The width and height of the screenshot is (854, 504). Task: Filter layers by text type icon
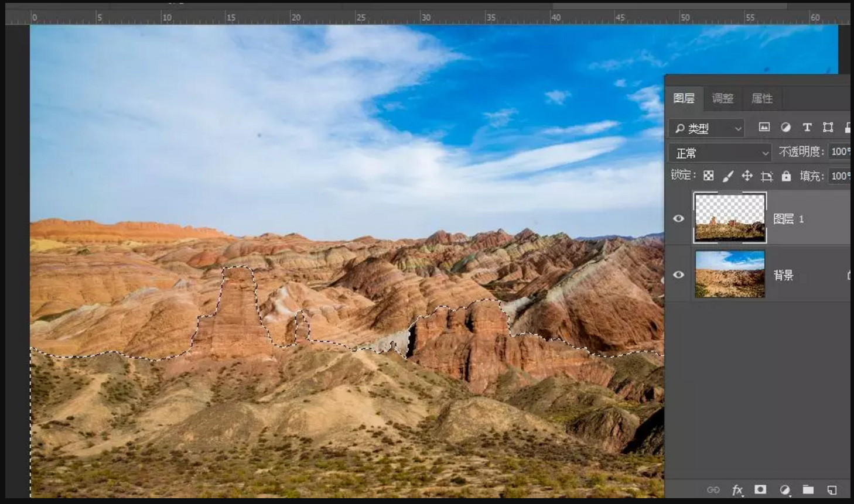pyautogui.click(x=807, y=127)
